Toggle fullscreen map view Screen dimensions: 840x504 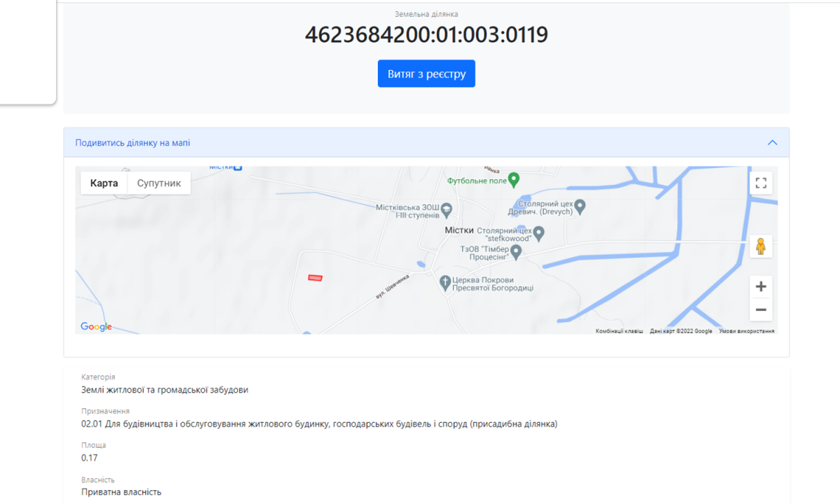click(x=761, y=183)
